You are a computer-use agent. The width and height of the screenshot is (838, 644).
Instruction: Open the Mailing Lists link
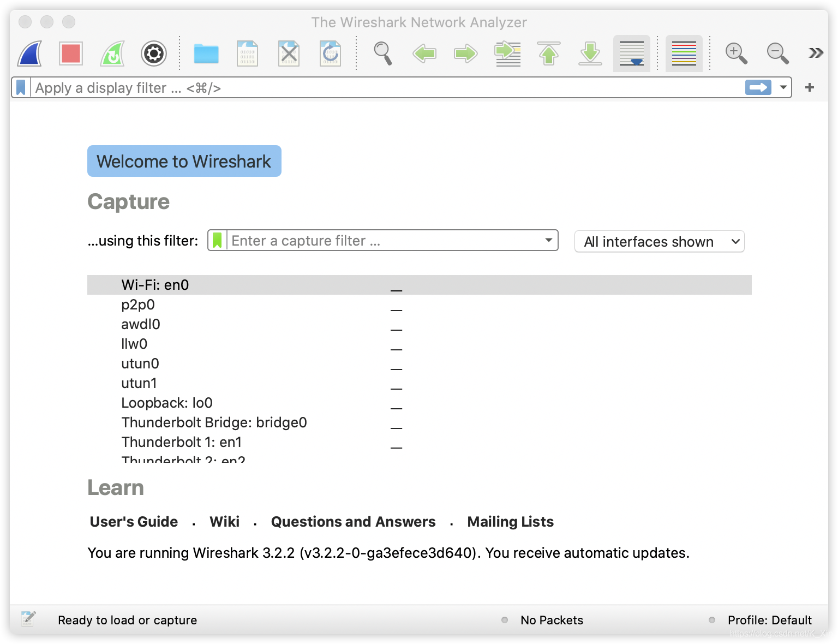click(511, 522)
